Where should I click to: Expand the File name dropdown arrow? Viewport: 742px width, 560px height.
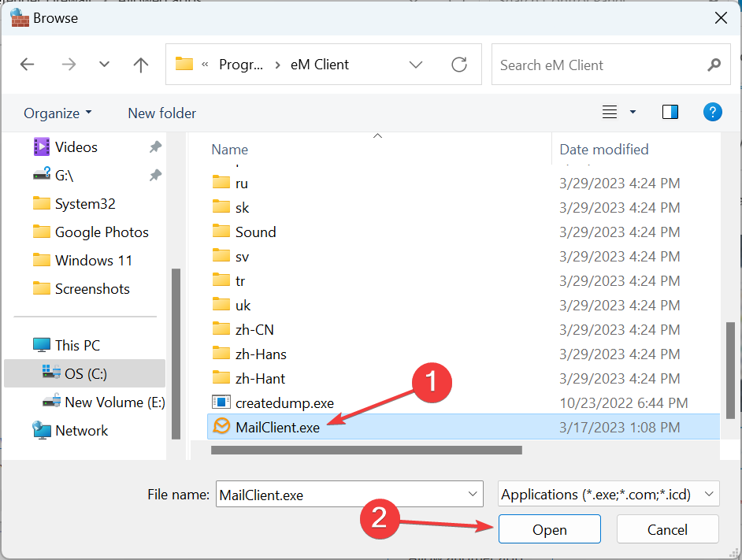(473, 494)
